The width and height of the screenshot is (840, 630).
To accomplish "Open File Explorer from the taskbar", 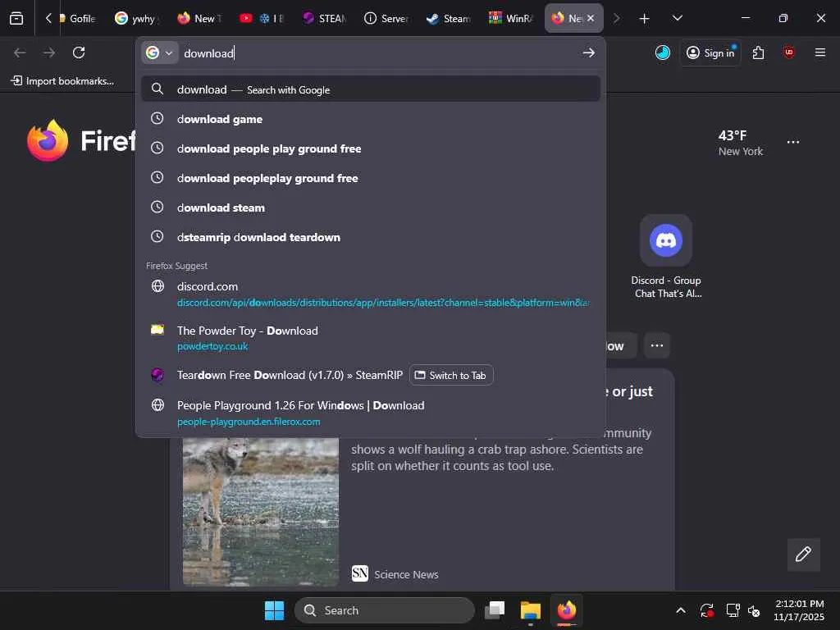I will pyautogui.click(x=531, y=610).
